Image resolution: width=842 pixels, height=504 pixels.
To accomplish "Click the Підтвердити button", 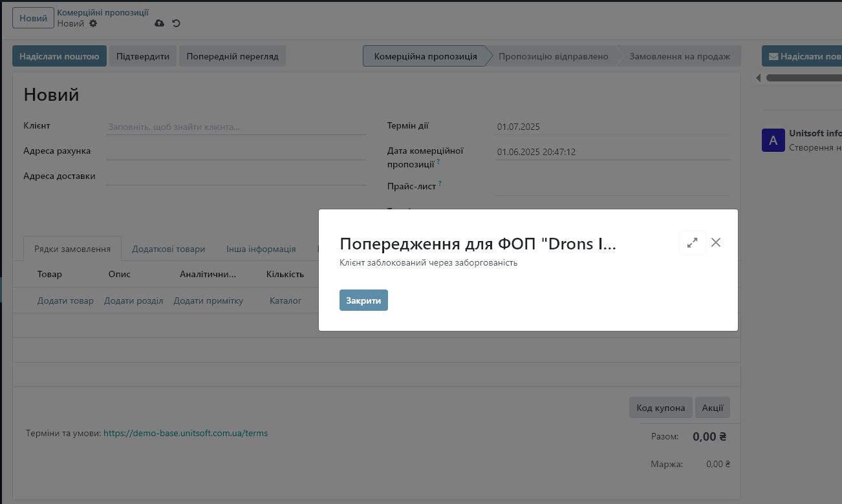I will [x=143, y=56].
